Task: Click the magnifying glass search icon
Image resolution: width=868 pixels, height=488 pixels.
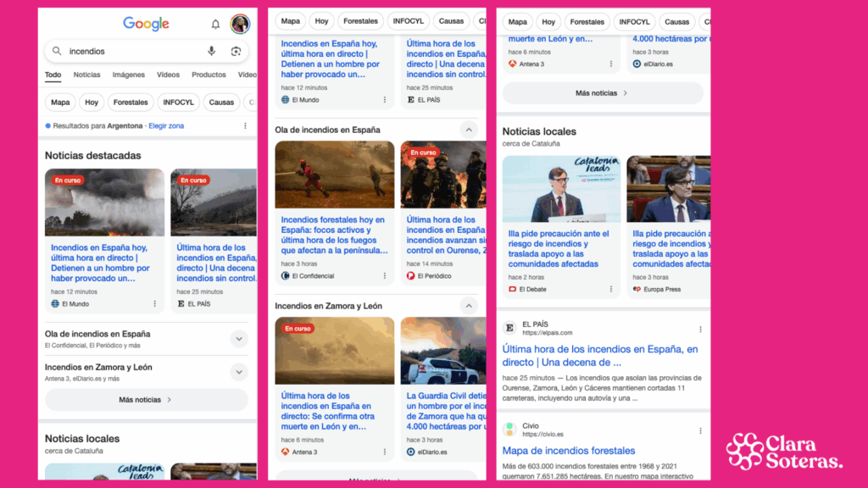Action: click(57, 51)
